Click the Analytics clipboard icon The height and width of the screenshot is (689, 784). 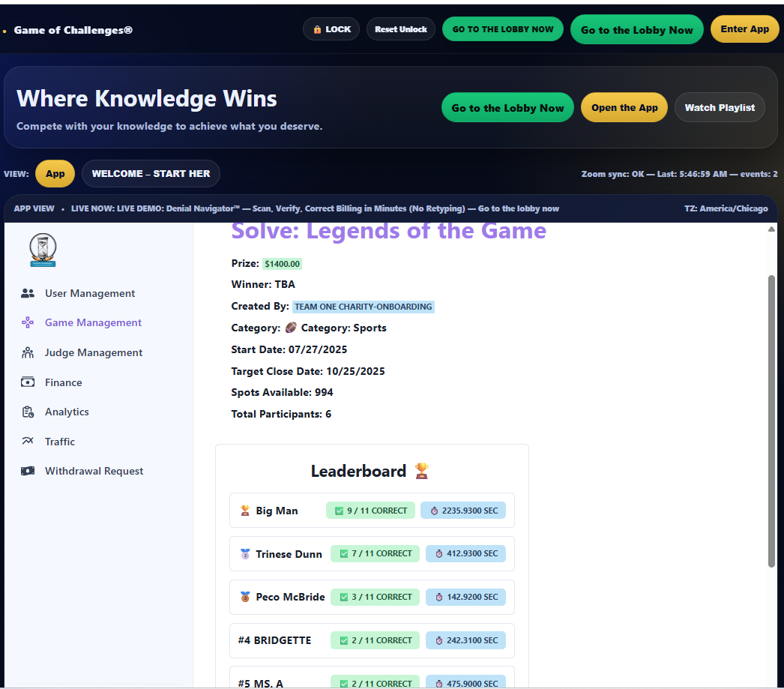pos(28,412)
